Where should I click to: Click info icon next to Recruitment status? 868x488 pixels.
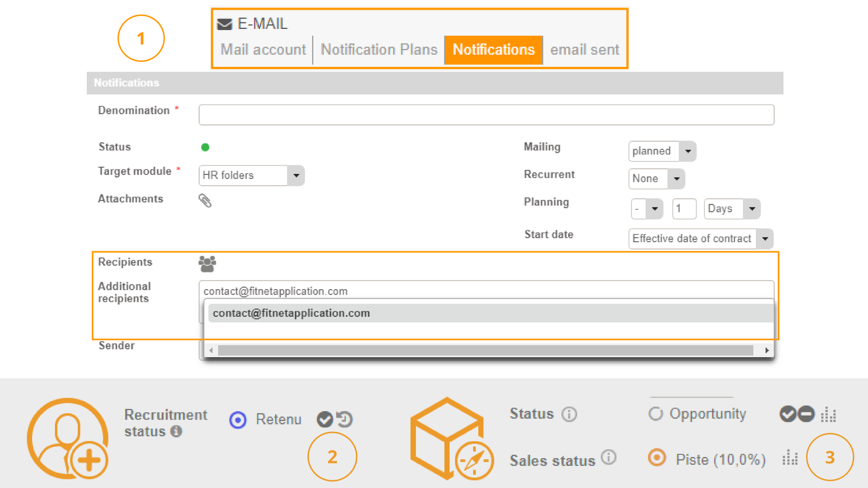coord(176,432)
